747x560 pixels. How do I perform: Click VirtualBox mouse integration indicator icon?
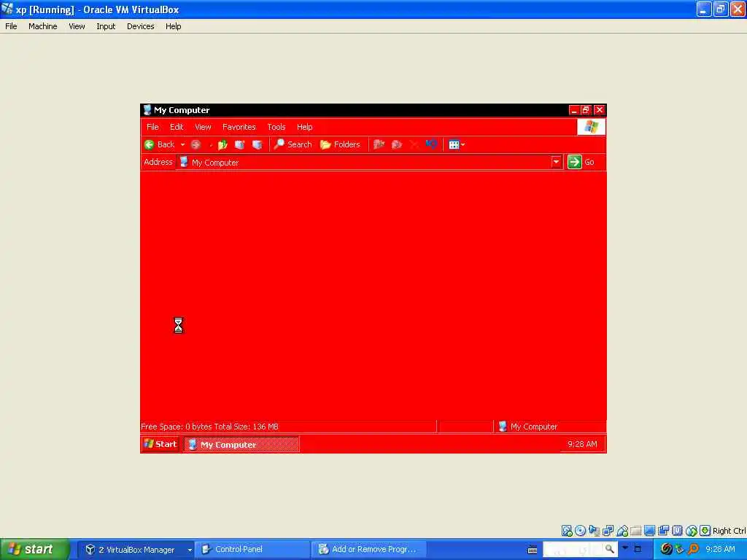692,531
